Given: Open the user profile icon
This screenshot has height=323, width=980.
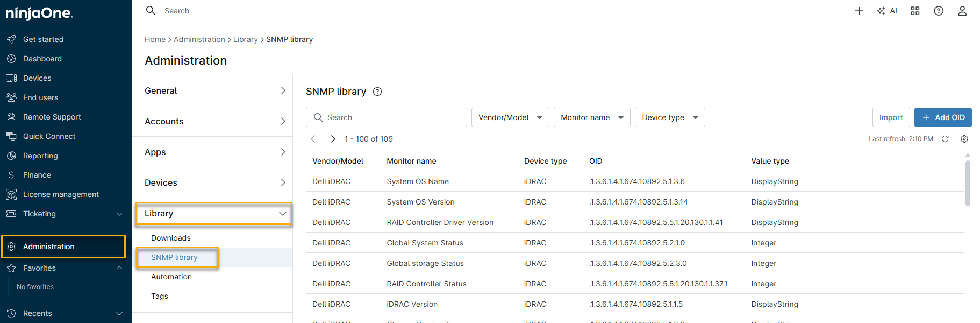Looking at the screenshot, I should (962, 11).
